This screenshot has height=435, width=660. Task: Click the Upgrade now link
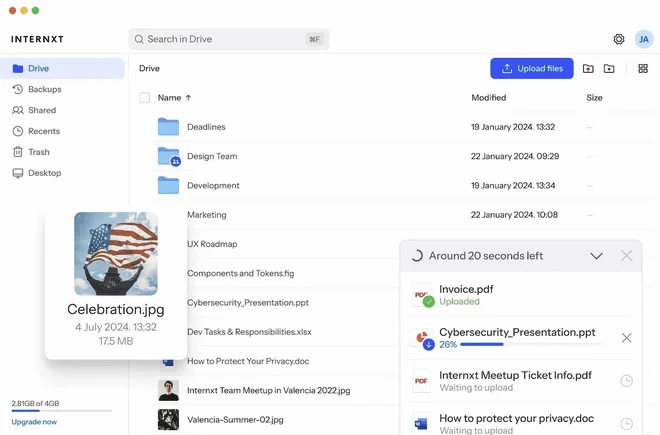(34, 422)
